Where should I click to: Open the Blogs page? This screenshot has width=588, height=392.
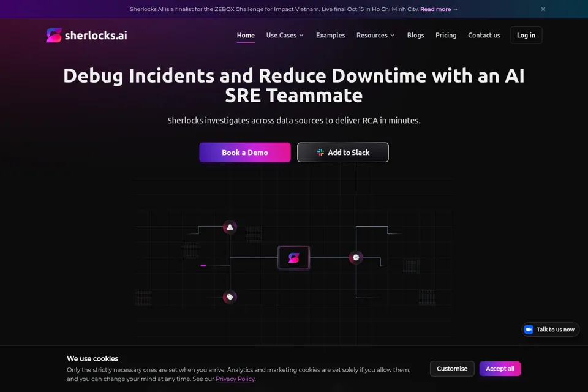(x=415, y=36)
